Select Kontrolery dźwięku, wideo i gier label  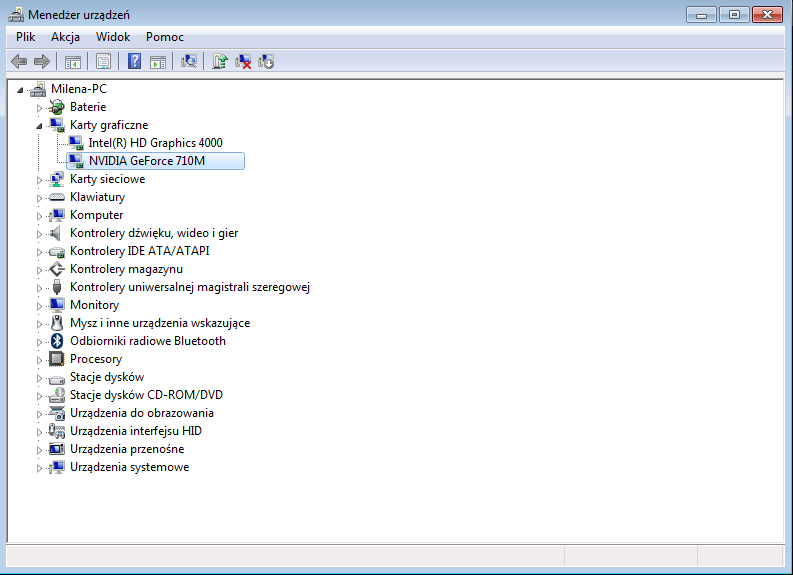154,233
